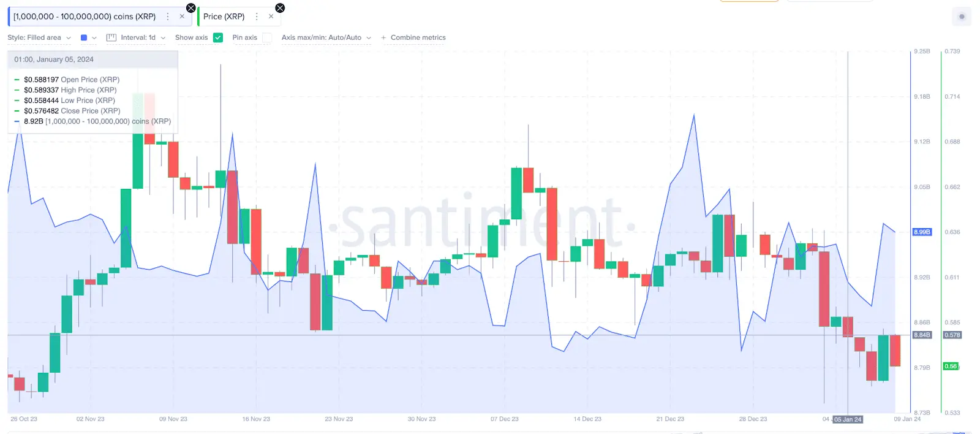Click $0.588197 Open Price (XRP) tooltip row
Viewport: 980px width, 434px height.
tap(72, 80)
